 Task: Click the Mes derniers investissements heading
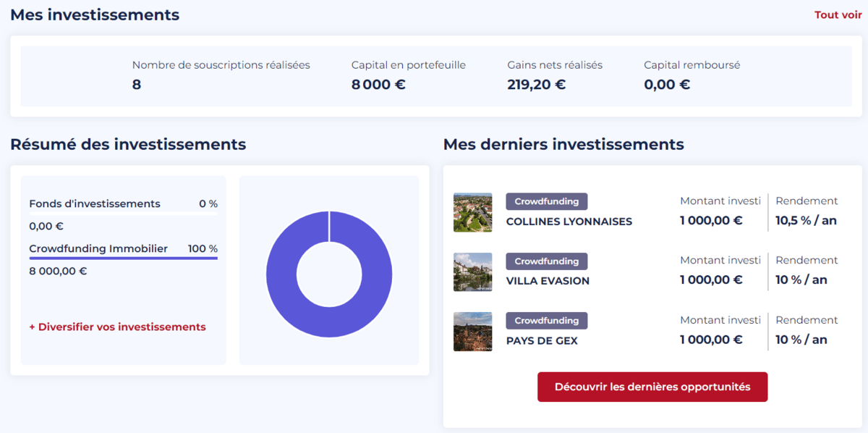[x=563, y=144]
